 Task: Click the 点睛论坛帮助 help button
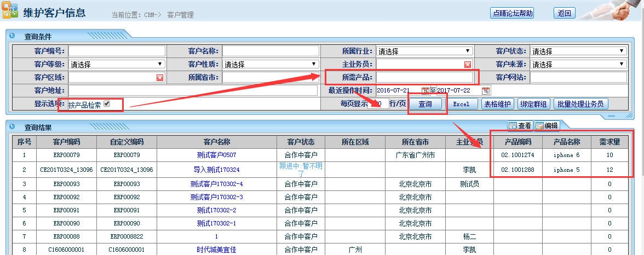(x=513, y=13)
